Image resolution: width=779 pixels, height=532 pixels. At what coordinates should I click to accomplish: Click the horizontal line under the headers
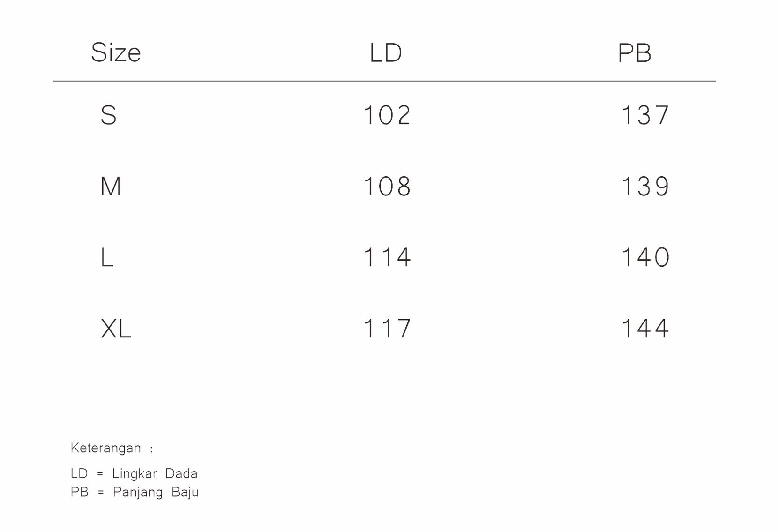click(384, 81)
